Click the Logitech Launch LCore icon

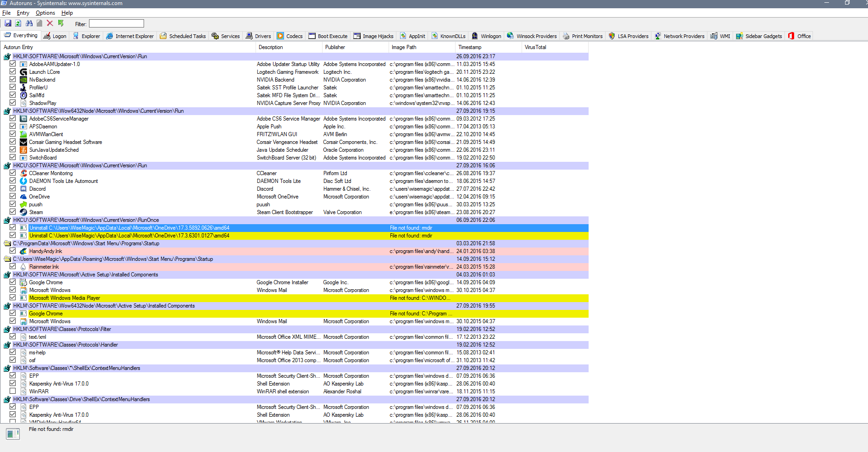[23, 72]
